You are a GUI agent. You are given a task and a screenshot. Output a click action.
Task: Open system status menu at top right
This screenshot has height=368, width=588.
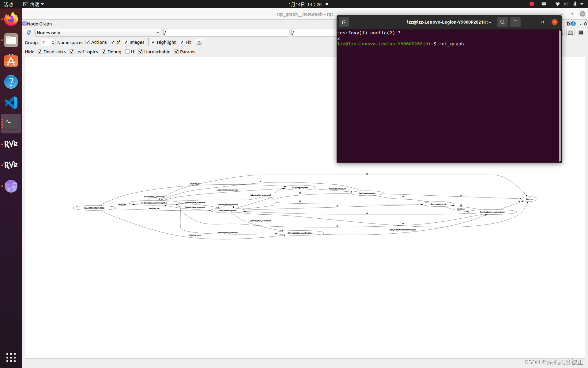click(x=570, y=4)
